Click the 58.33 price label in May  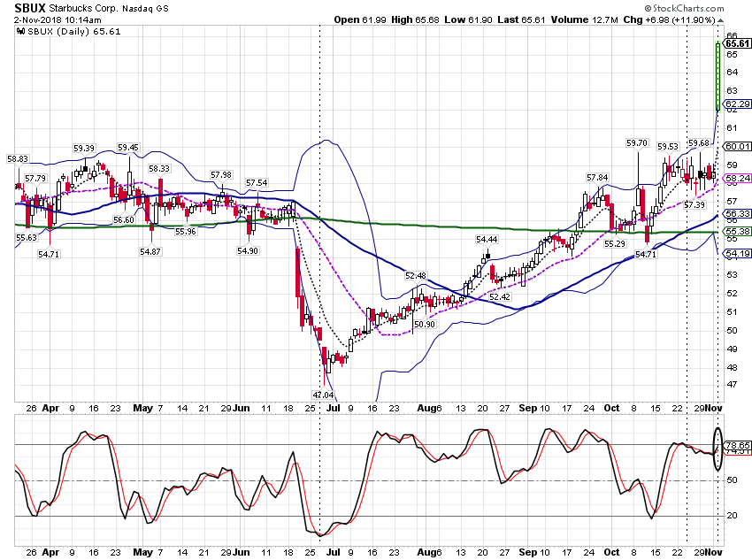click(158, 168)
